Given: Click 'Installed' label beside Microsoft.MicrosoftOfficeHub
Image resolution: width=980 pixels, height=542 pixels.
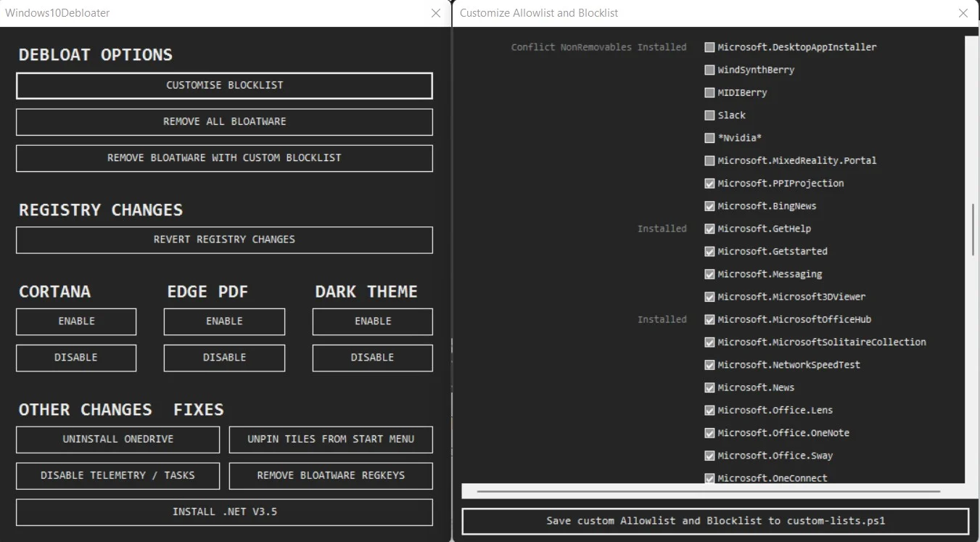Looking at the screenshot, I should pos(662,319).
